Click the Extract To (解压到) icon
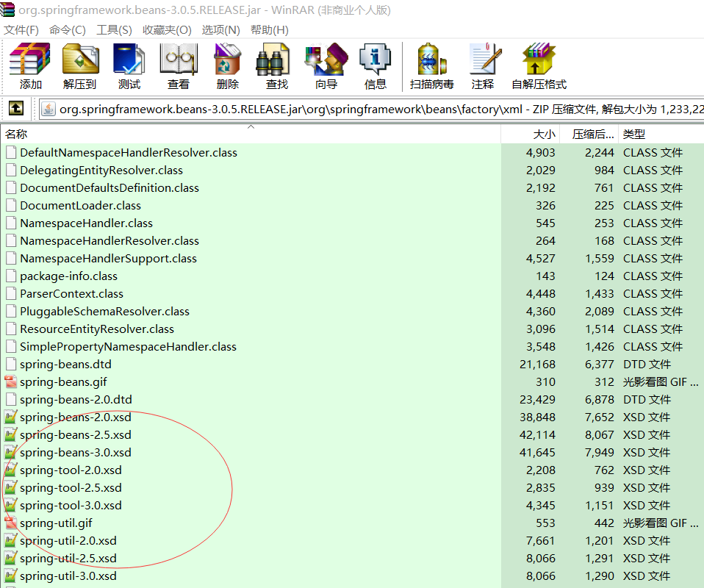 80,60
